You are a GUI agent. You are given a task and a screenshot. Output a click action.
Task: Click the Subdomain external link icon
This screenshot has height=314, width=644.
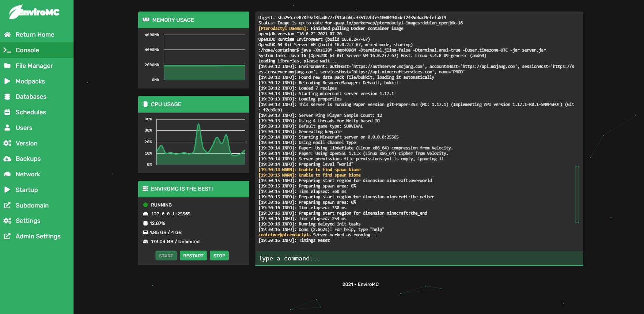[7, 205]
